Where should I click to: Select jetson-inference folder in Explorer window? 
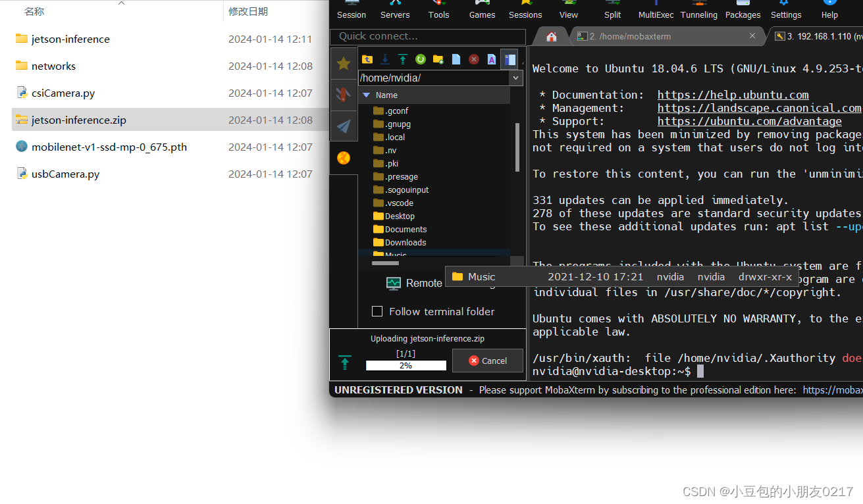[170, 39]
